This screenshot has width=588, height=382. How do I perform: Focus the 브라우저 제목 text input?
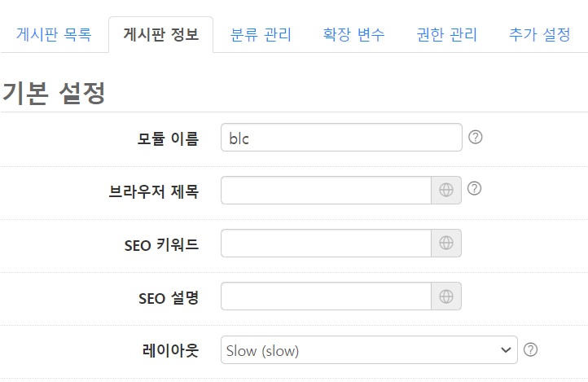[x=326, y=190]
